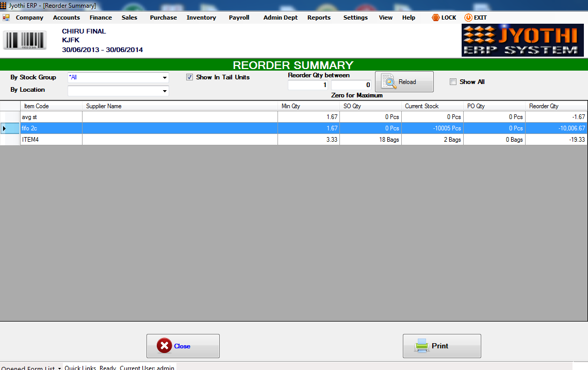Click the Jyothi ERP System logo
This screenshot has height=370, width=588.
pyautogui.click(x=522, y=40)
